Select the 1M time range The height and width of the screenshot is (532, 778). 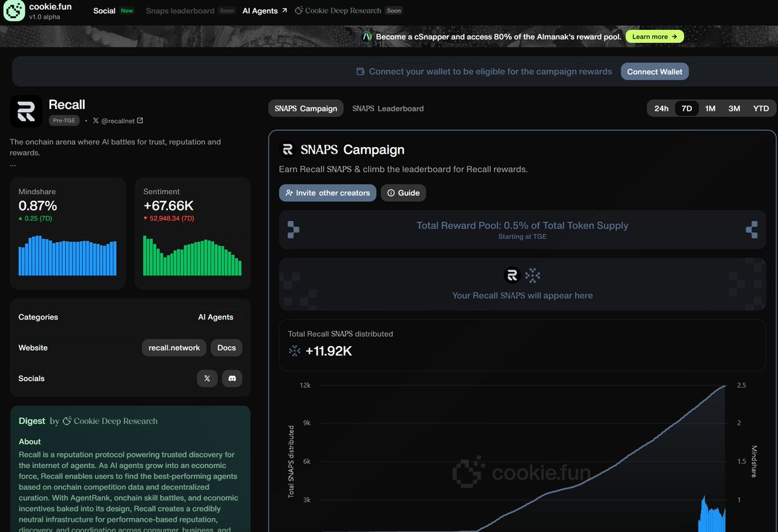711,108
